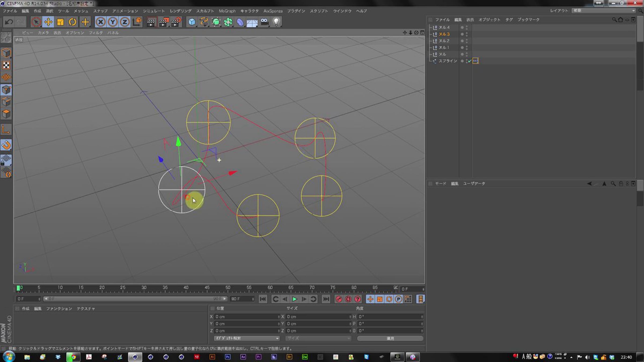Toggle Y axis lock
This screenshot has width=644, height=362.
tap(113, 22)
